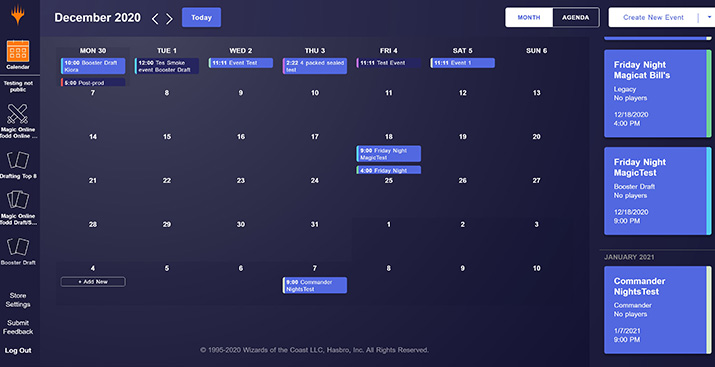Select day 9 in the calendar
This screenshot has height=367, width=715.
click(241, 93)
